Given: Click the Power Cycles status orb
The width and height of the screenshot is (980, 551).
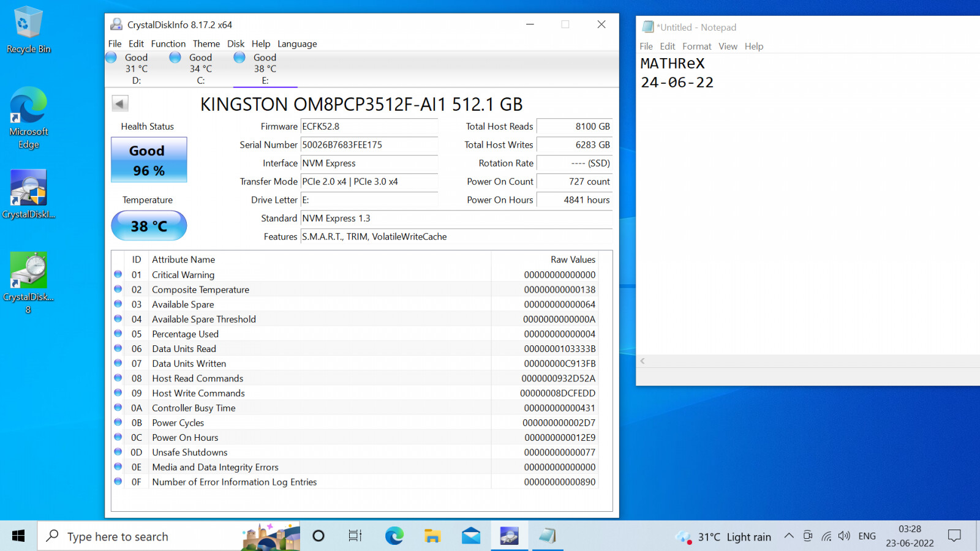Looking at the screenshot, I should coord(118,422).
